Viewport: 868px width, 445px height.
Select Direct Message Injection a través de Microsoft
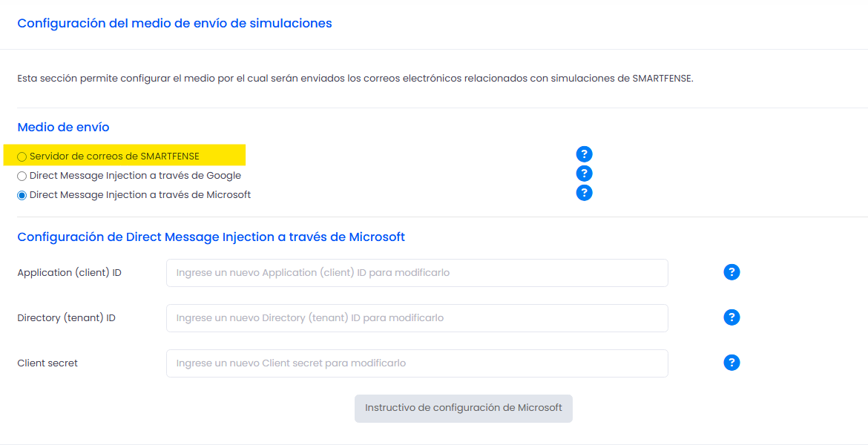coord(22,195)
